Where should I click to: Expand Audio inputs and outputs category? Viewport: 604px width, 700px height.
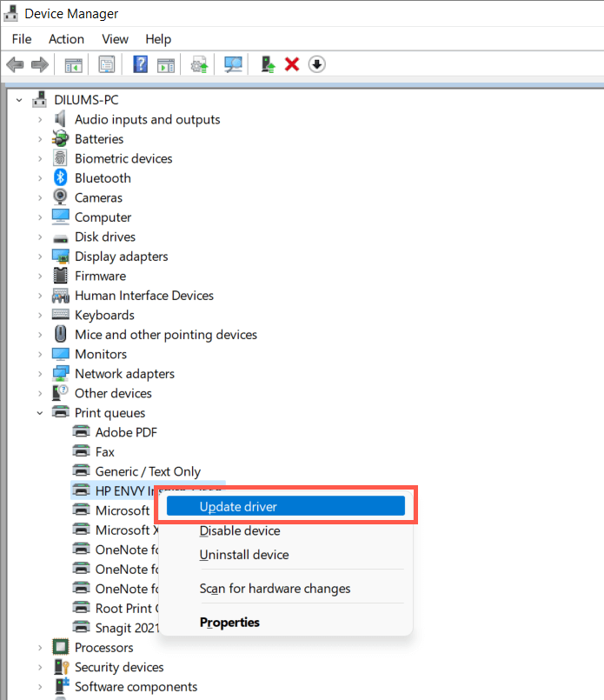[40, 119]
